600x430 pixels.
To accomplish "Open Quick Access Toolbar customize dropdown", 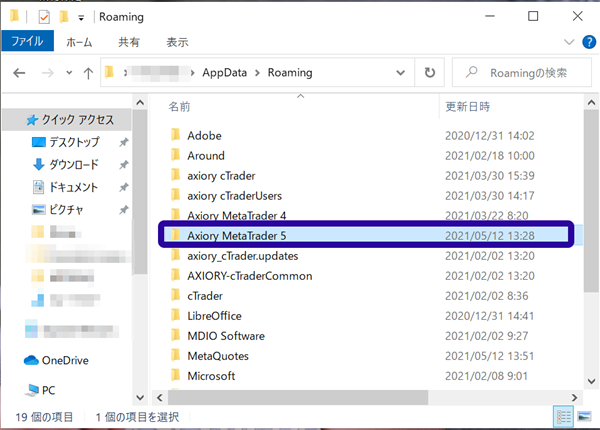I will [81, 18].
